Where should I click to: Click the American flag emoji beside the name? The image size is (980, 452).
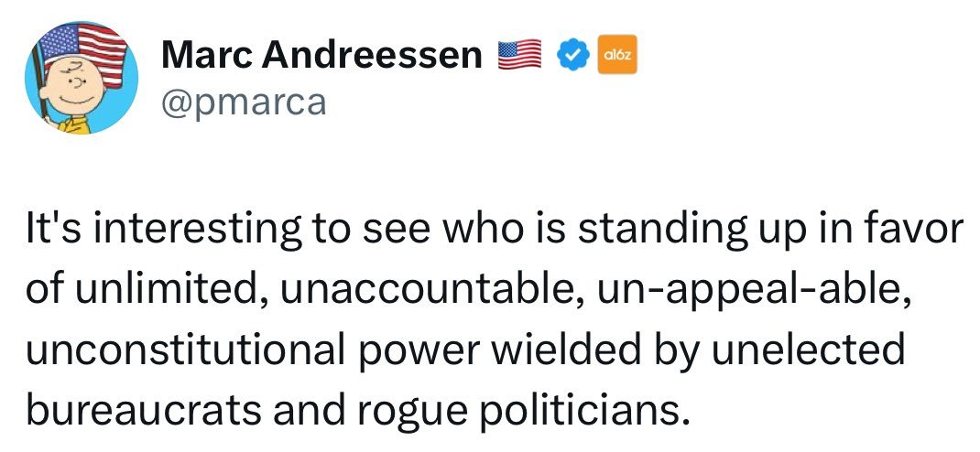point(519,54)
